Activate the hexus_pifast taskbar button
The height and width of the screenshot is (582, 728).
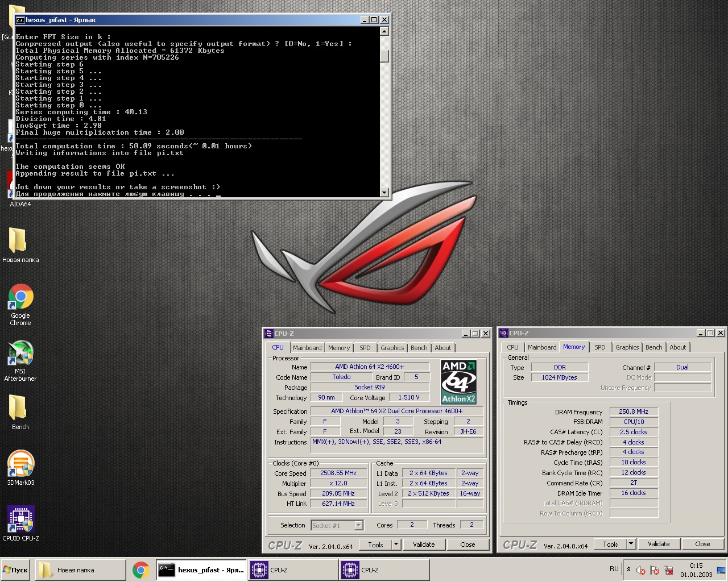pos(201,570)
